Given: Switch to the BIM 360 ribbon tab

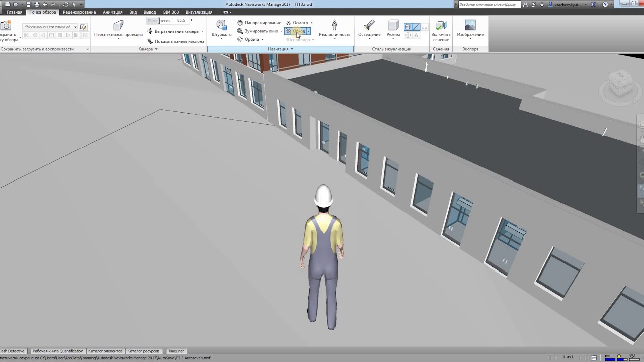Looking at the screenshot, I should [171, 12].
